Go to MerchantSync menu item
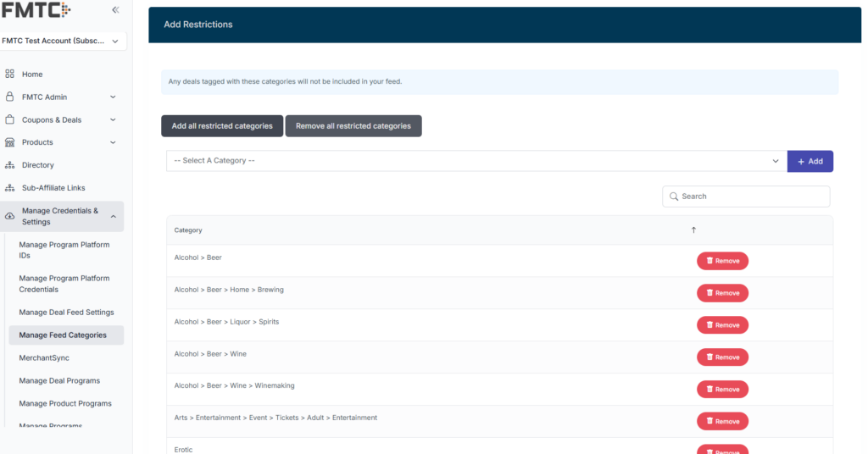Image resolution: width=868 pixels, height=454 pixels. pos(43,358)
